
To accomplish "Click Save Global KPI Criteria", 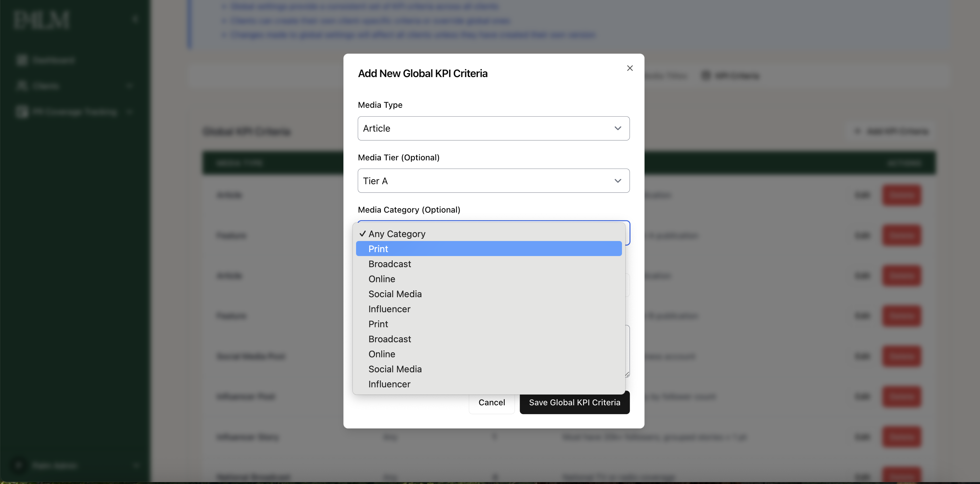I will 575,402.
